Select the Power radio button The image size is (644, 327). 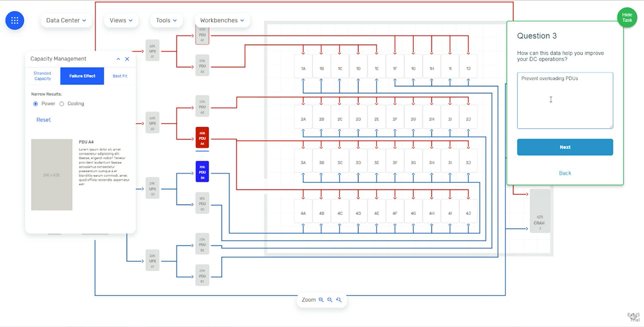36,104
